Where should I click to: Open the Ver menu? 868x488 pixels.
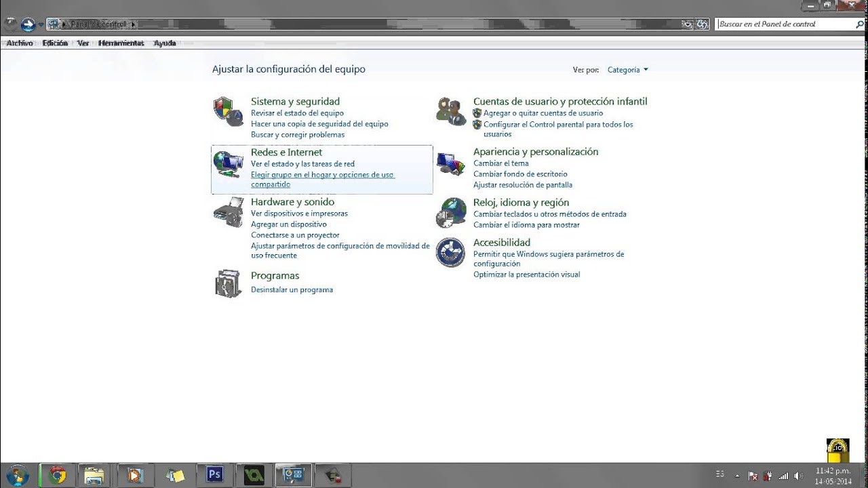coord(83,43)
